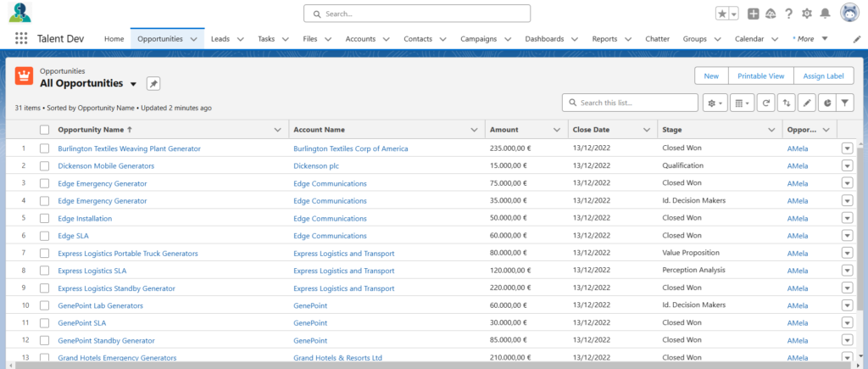Click the inline edit pencil icon
This screenshot has width=868, height=369.
pyautogui.click(x=807, y=103)
